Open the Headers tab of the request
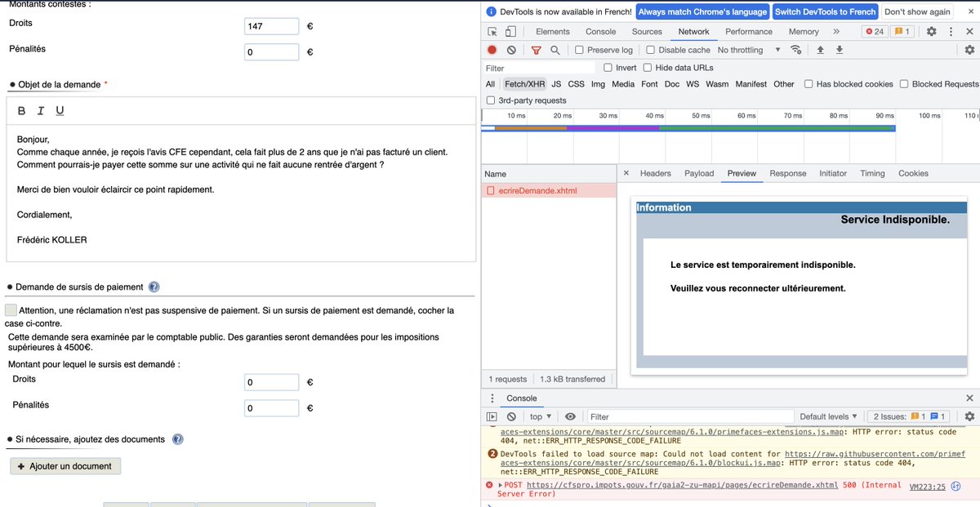Screen dimensions: 980x507 (x=656, y=173)
